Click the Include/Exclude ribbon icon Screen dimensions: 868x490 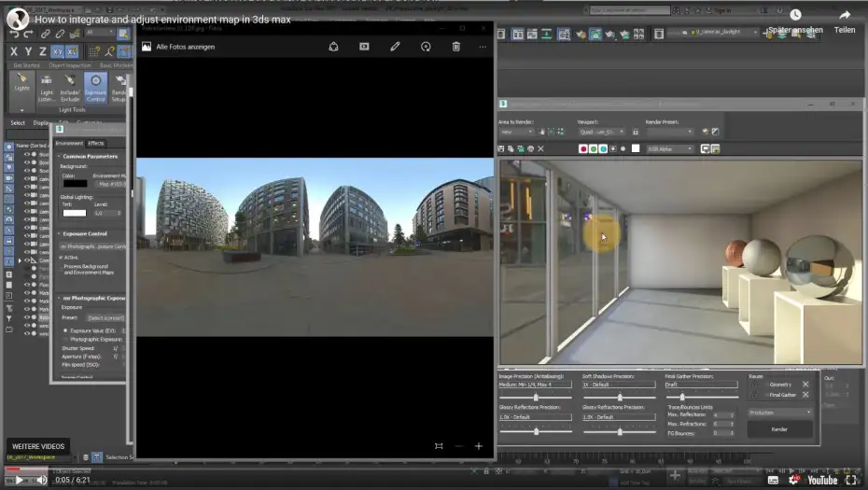click(70, 88)
